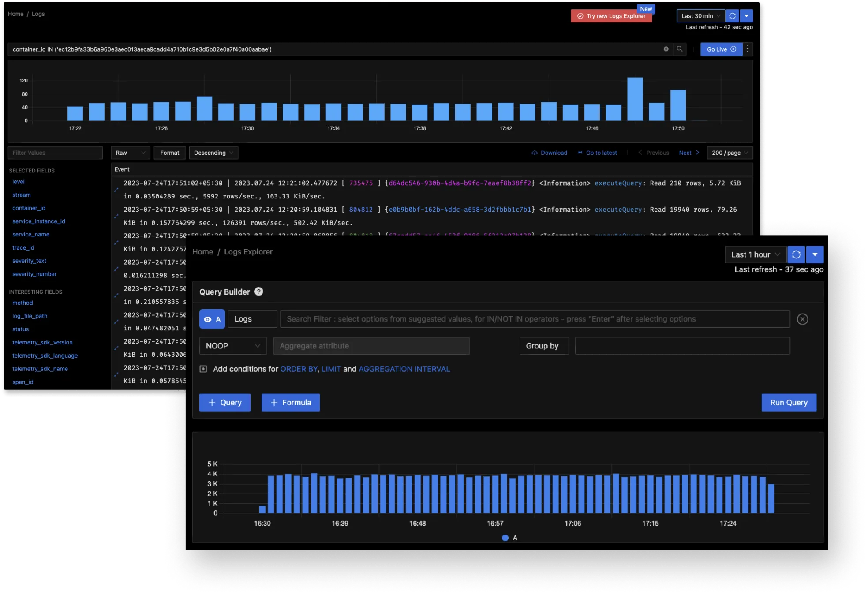Viewport: 868px width, 595px height.
Task: Click the + Query button
Action: (x=225, y=403)
